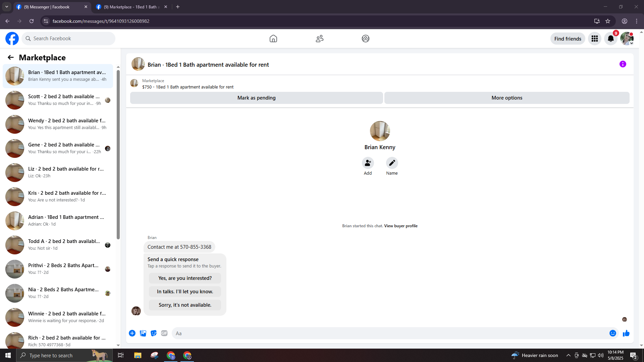The width and height of the screenshot is (644, 362).
Task: Open More options for the listing
Action: coord(507,98)
